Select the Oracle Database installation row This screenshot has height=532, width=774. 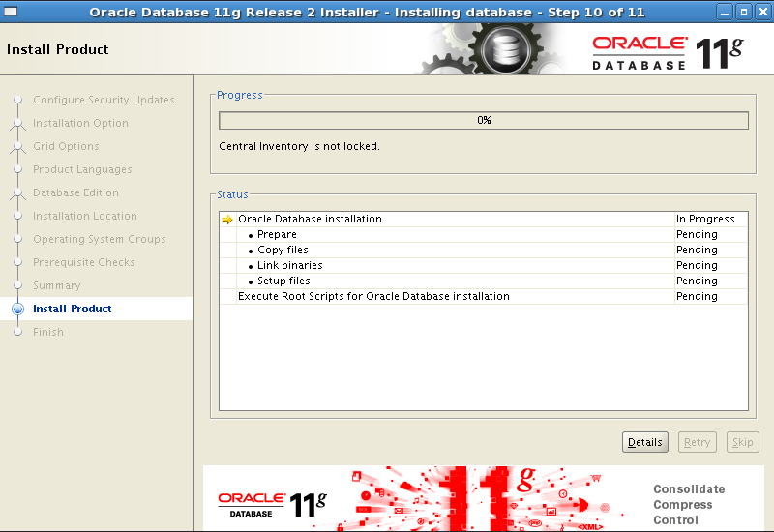pos(484,220)
